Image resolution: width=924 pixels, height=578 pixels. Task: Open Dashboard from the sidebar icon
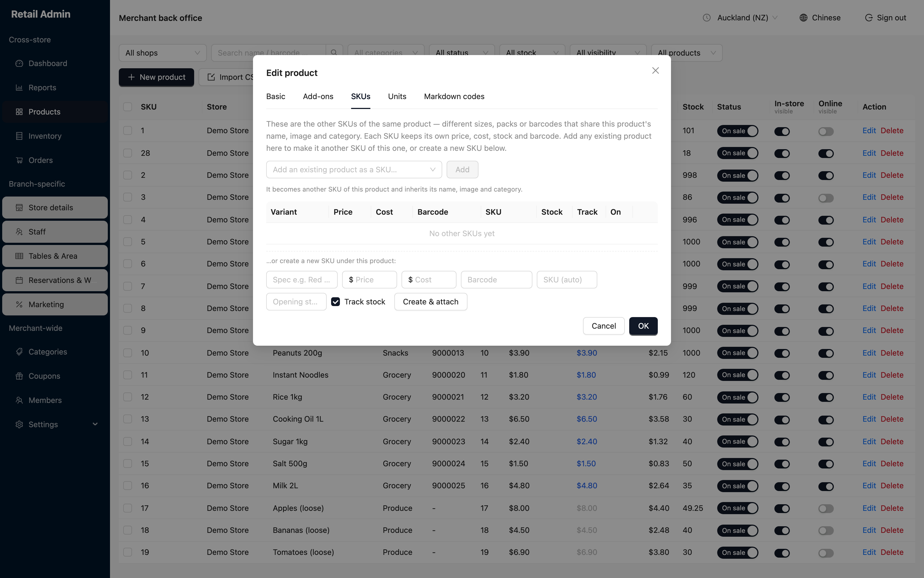click(19, 64)
